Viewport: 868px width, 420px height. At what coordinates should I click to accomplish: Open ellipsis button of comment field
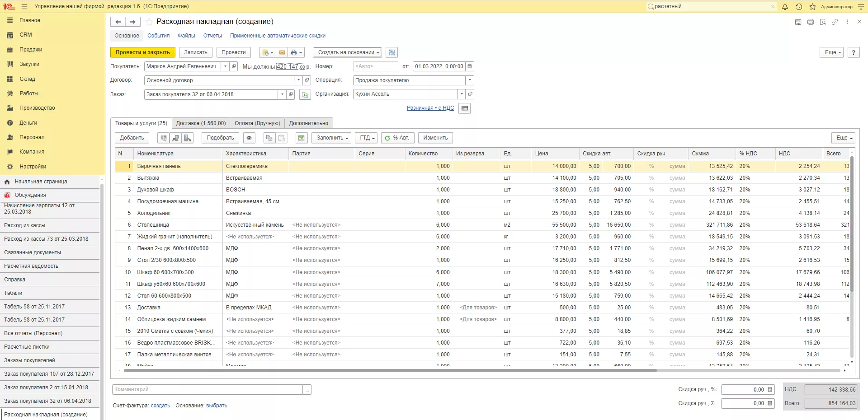(307, 389)
